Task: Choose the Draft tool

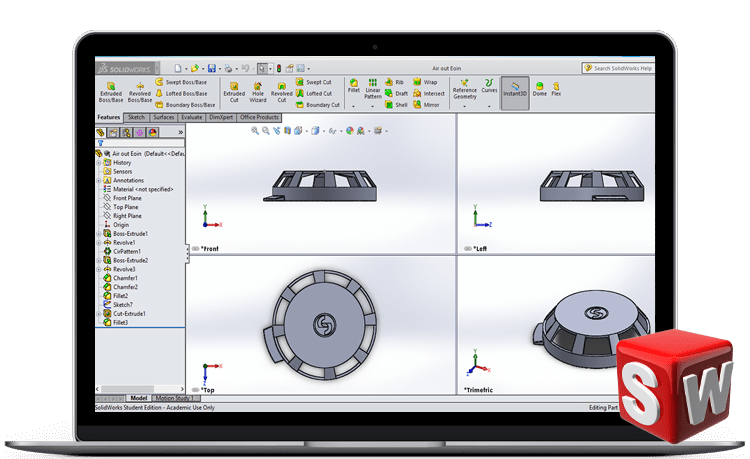Action: (x=397, y=93)
